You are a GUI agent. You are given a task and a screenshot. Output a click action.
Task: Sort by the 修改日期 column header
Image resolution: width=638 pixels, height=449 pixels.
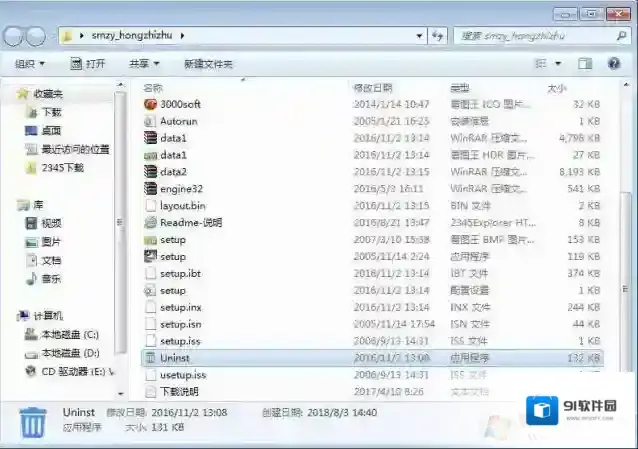point(374,88)
